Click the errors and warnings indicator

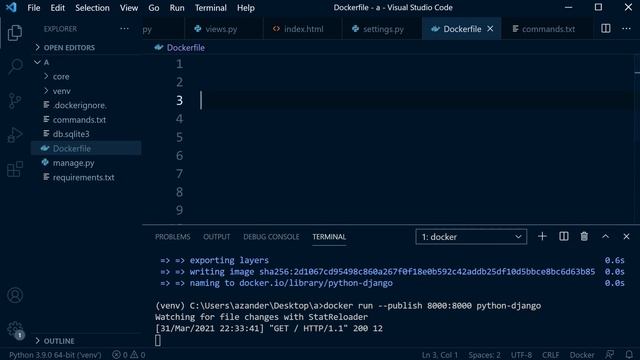(x=129, y=355)
